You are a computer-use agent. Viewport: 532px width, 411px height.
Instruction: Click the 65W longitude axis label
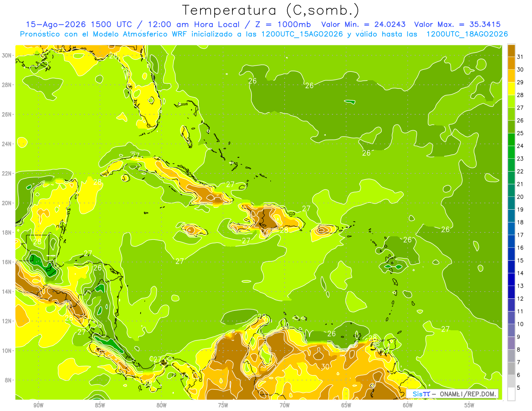(x=346, y=406)
